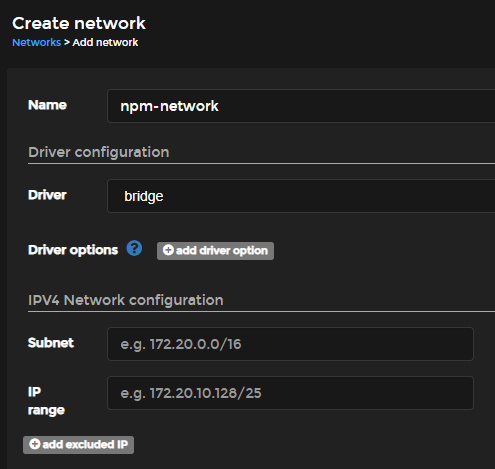Click plus icon on add excluded IP
Screen dimensions: 495x469
[x=35, y=444]
